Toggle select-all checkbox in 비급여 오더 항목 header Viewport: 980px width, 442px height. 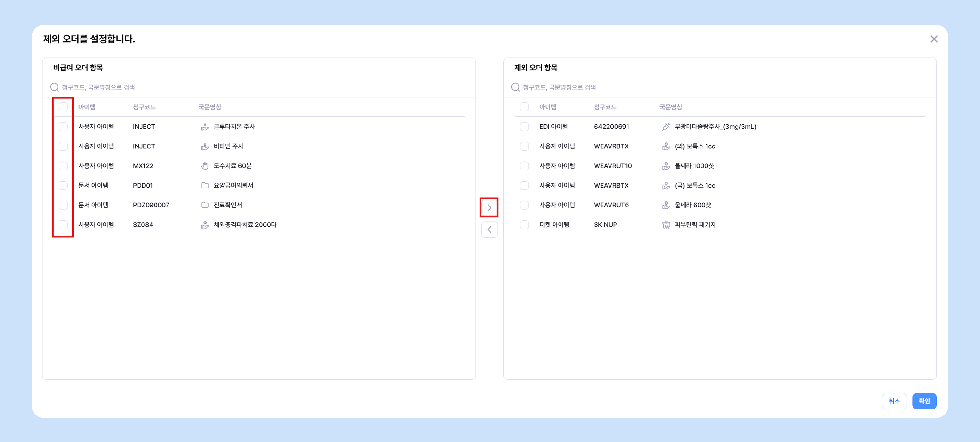pos(63,107)
